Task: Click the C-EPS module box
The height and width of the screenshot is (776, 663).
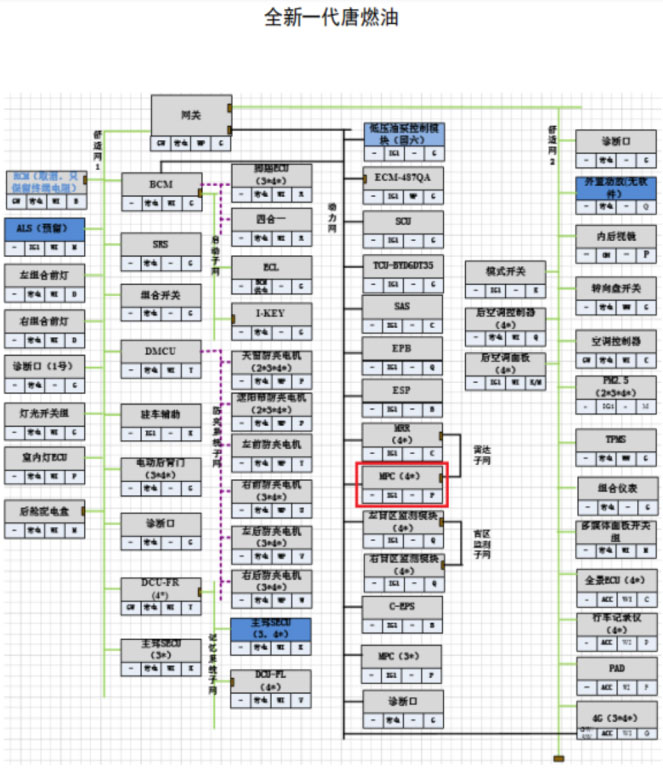Action: [402, 615]
